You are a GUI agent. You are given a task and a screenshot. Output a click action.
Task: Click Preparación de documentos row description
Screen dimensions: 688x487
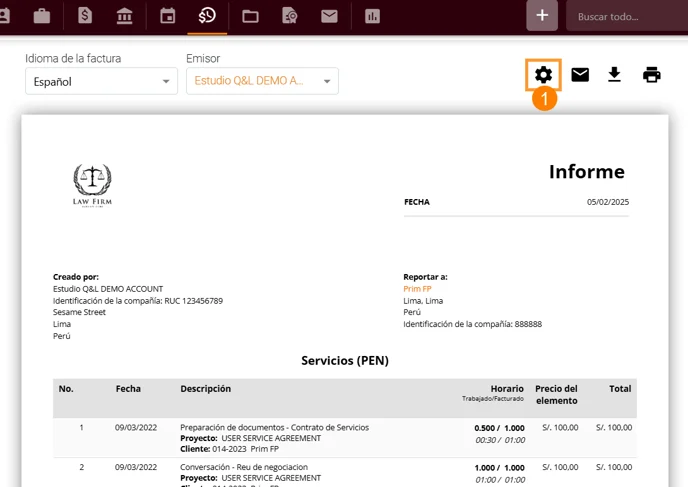click(274, 427)
